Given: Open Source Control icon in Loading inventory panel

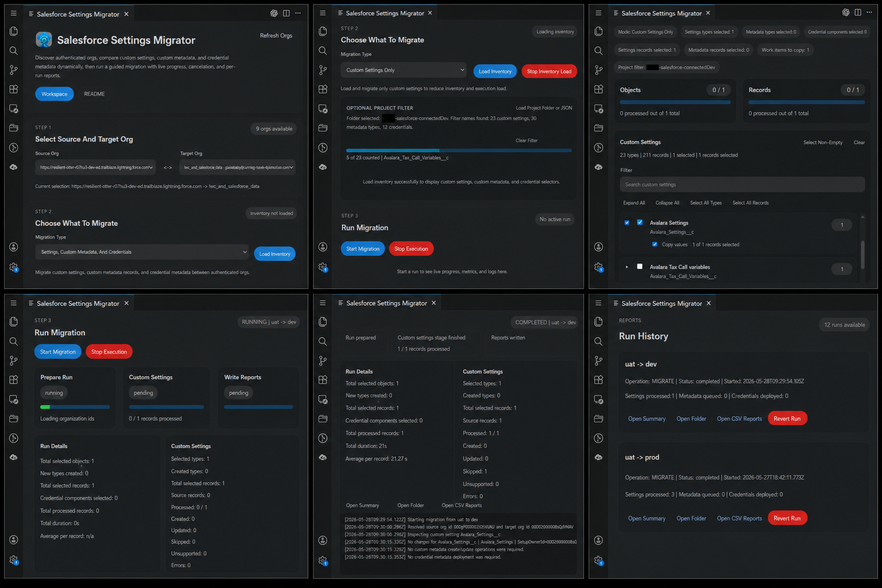Looking at the screenshot, I should point(323,69).
